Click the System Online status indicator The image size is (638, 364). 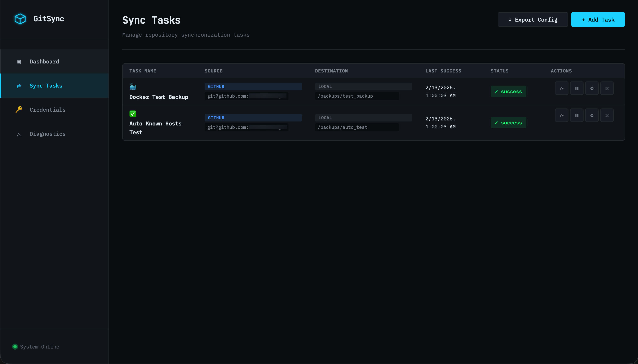click(x=36, y=347)
